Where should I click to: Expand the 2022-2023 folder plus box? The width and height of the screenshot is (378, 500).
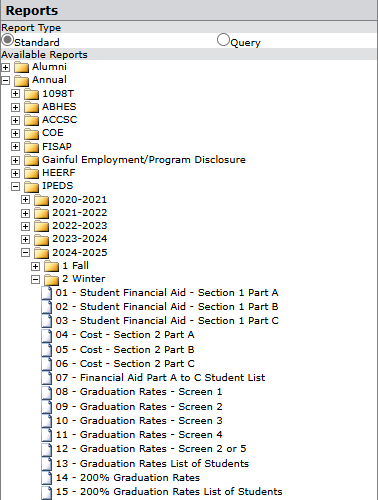pos(25,226)
